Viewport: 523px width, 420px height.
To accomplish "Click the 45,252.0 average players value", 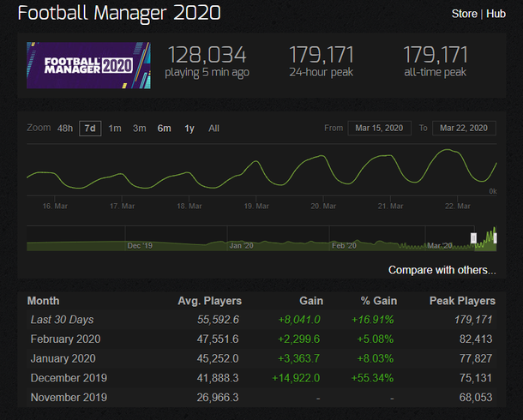I will 218,358.
